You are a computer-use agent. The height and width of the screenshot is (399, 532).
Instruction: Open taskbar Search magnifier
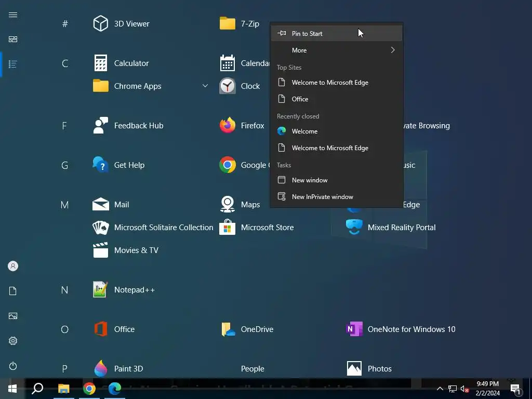(37, 389)
